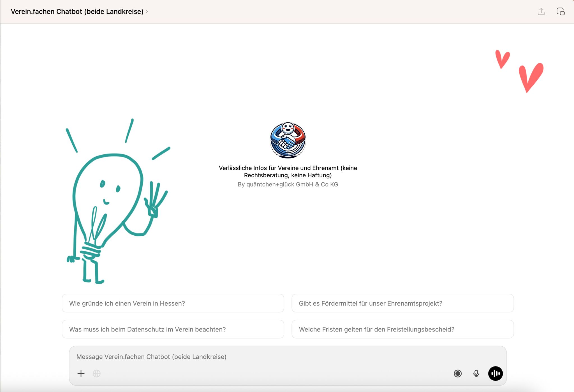Open the quäntchen+glück GmbH author link

(288, 184)
